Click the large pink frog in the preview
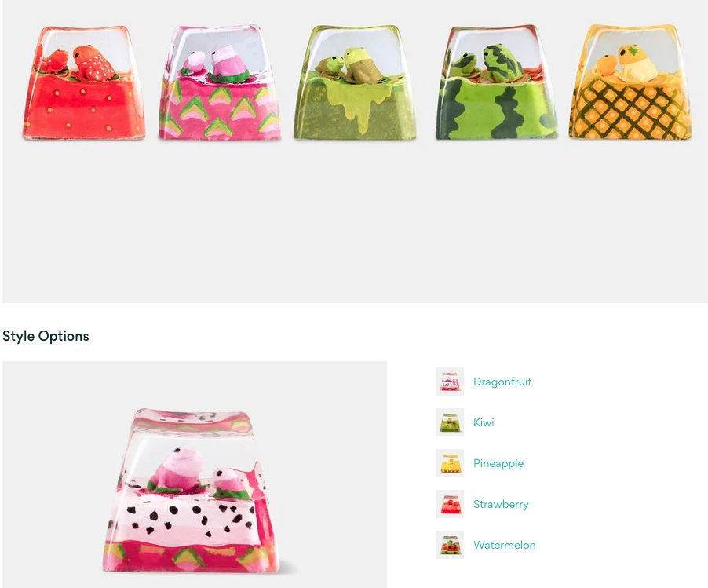This screenshot has width=708, height=588. (x=175, y=470)
